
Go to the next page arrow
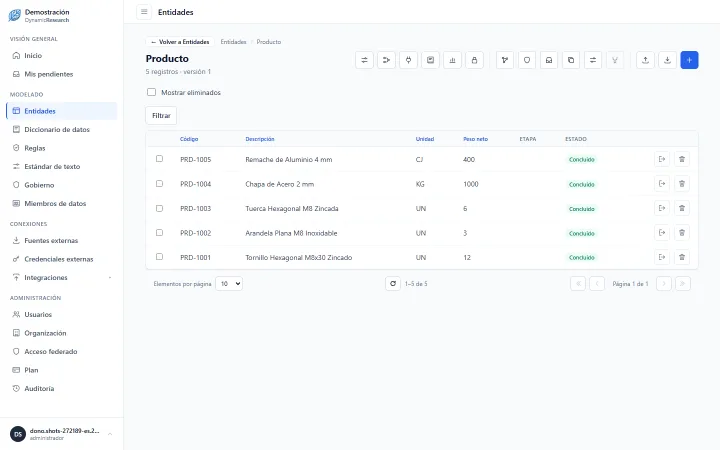coord(664,284)
